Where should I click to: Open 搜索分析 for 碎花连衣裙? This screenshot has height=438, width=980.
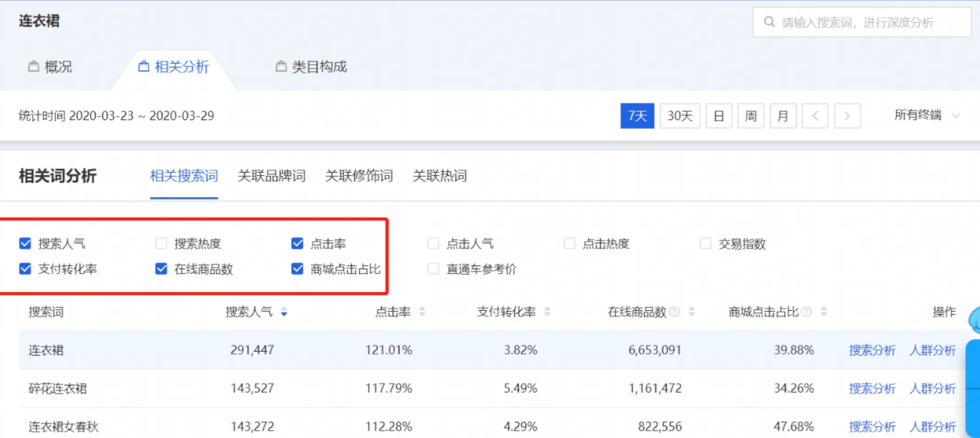(x=871, y=388)
